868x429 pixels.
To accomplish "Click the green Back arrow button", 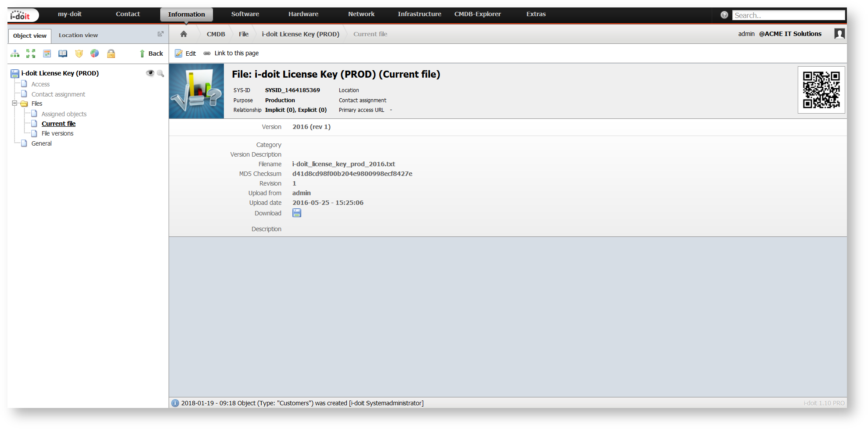I will (151, 54).
